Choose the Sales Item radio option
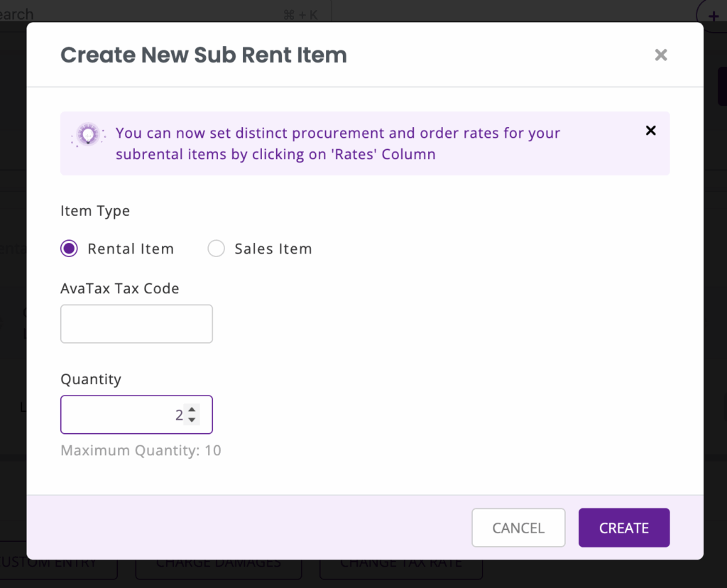The height and width of the screenshot is (588, 727). point(216,249)
